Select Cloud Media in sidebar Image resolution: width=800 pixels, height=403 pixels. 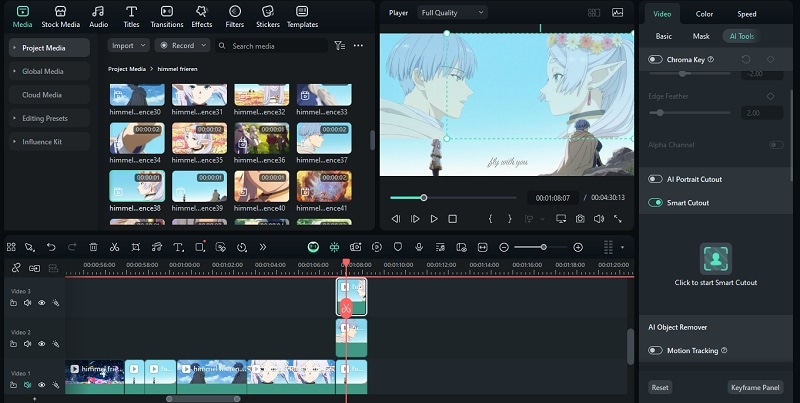click(49, 95)
